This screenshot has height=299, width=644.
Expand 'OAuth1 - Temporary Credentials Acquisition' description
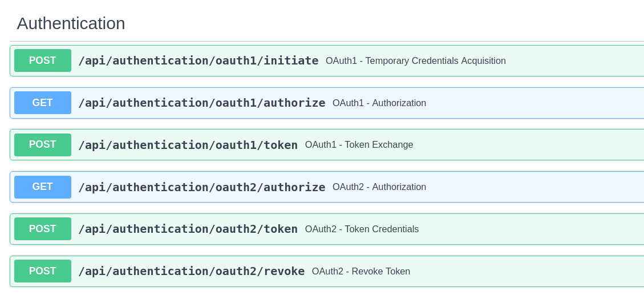(x=415, y=61)
